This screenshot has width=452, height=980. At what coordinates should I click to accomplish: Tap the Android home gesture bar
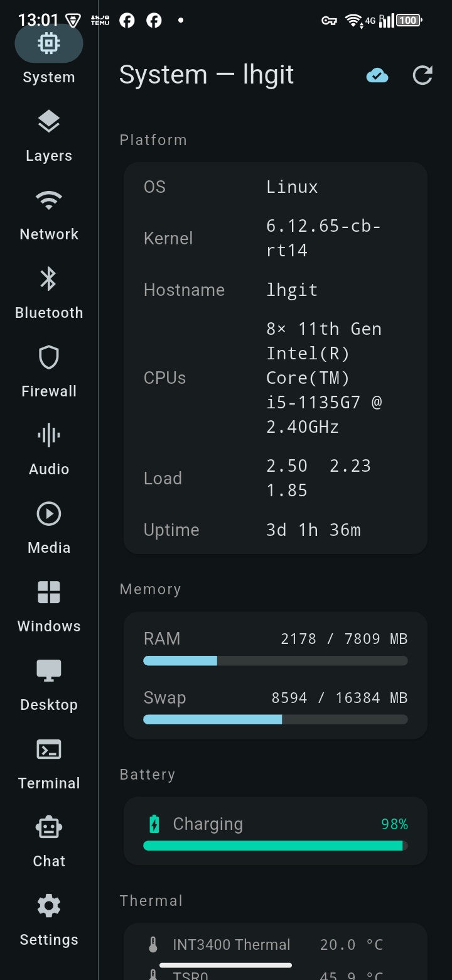225,965
